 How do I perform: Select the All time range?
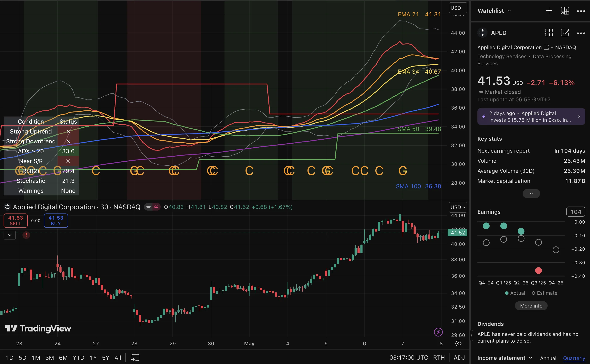tap(118, 358)
